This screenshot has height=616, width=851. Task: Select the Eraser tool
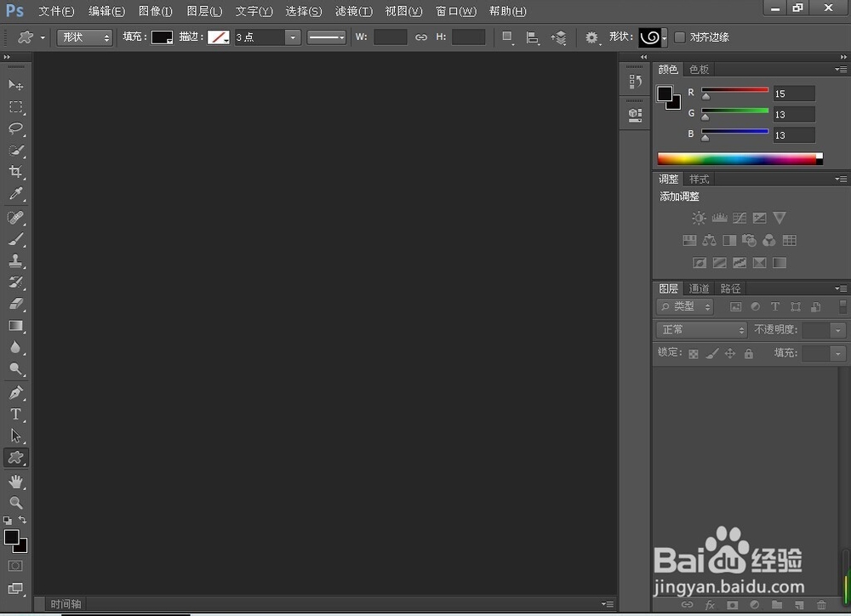pos(15,304)
